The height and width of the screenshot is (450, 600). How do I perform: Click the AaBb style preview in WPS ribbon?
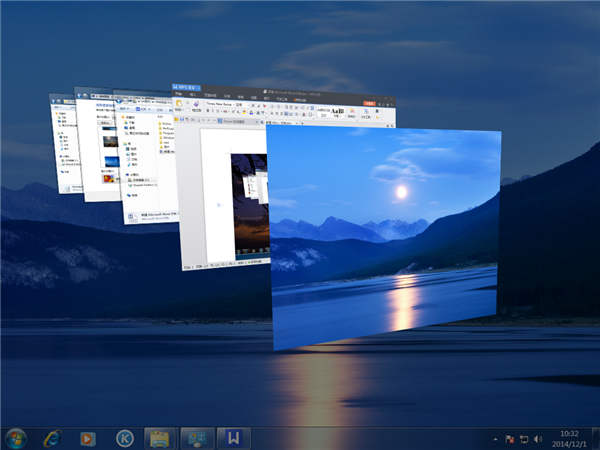[x=338, y=108]
